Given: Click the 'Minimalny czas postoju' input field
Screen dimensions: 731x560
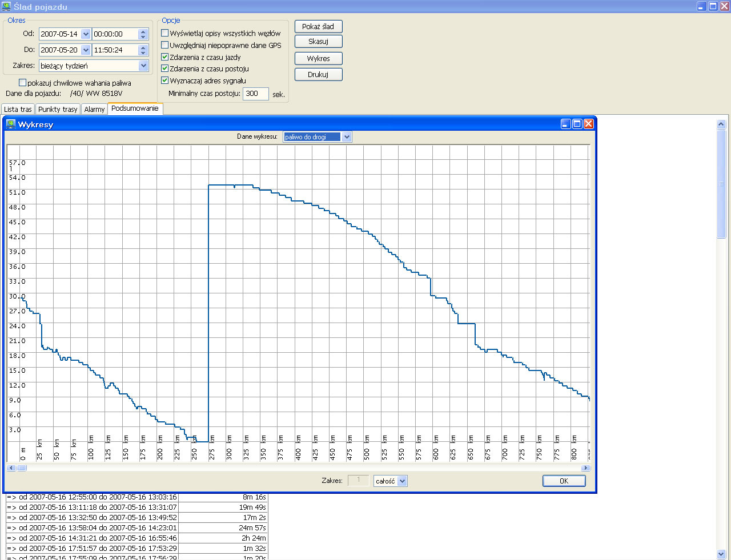Looking at the screenshot, I should coord(255,94).
